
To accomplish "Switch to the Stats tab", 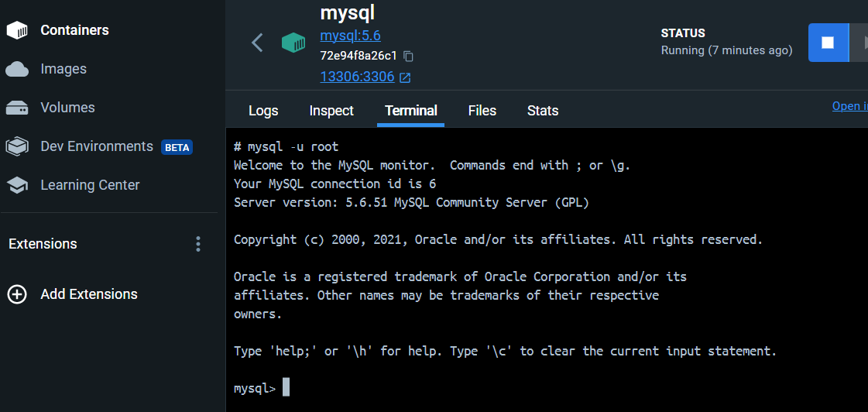I will [x=543, y=111].
